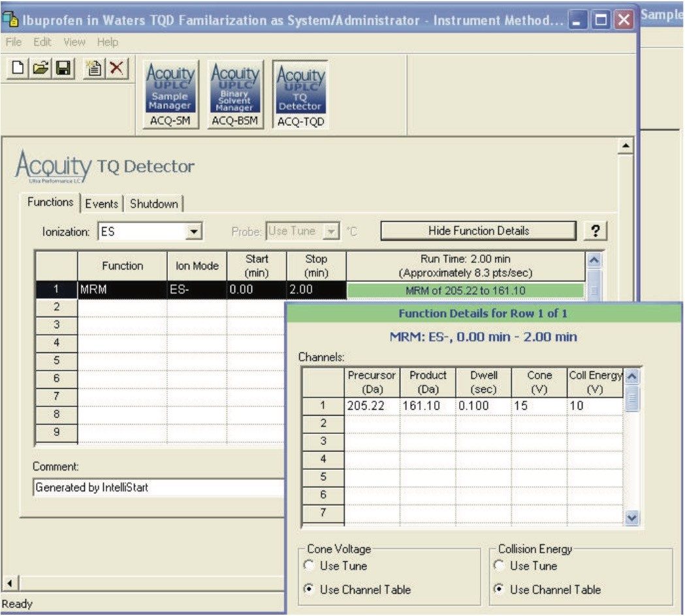Select the ACQ-TQD TQ Detector icon
The height and width of the screenshot is (616, 685).
pos(300,95)
